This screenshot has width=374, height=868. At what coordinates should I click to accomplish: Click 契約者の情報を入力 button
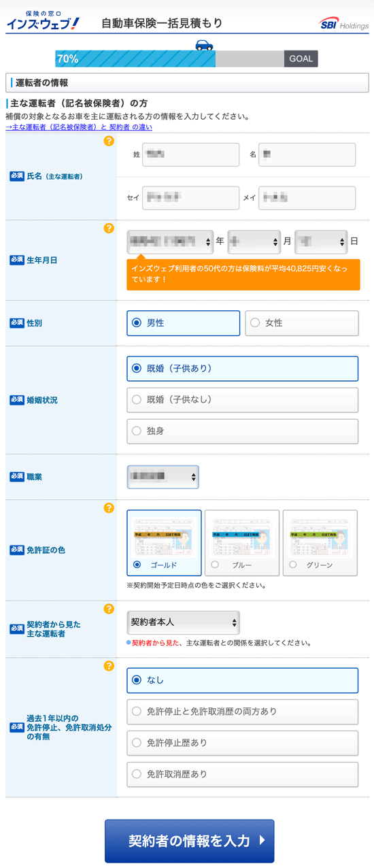190,841
